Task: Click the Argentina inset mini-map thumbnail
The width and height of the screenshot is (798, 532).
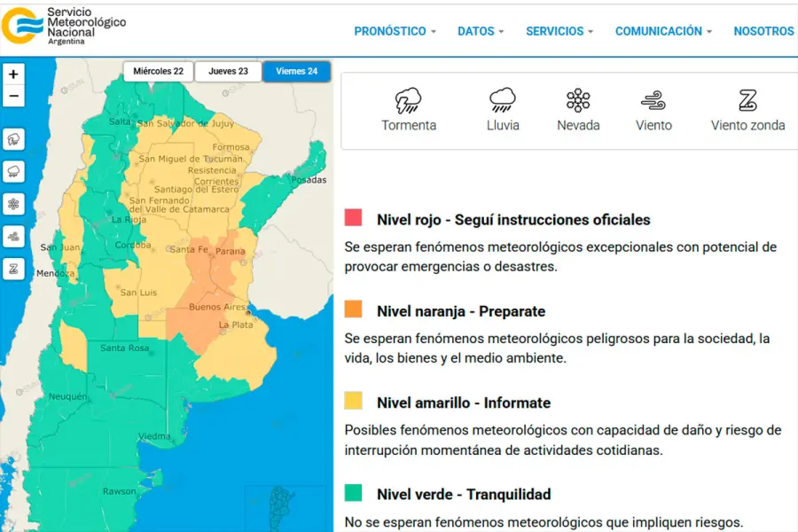Action: coord(287,508)
